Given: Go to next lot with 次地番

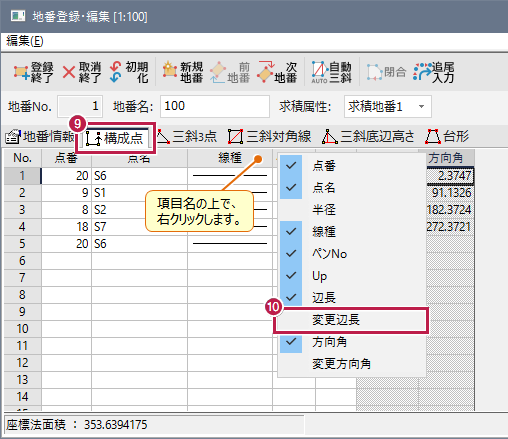Looking at the screenshot, I should (x=277, y=72).
